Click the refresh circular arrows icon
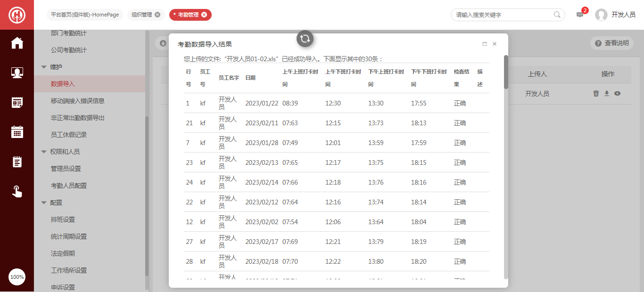Viewport: 644px width, 292px height. coord(305,38)
